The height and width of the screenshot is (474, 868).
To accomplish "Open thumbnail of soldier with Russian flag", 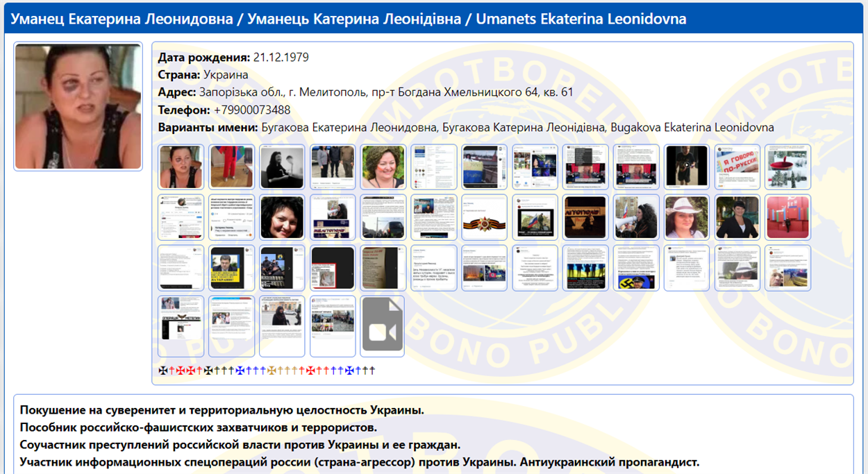I will [x=535, y=217].
